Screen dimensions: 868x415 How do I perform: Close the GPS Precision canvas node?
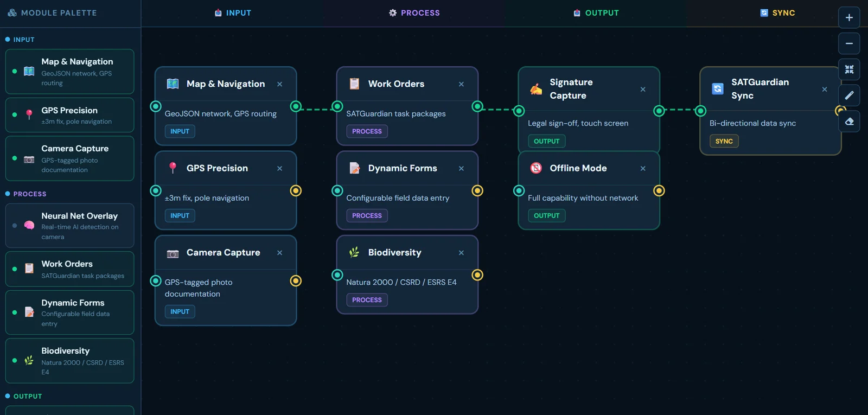click(x=279, y=168)
